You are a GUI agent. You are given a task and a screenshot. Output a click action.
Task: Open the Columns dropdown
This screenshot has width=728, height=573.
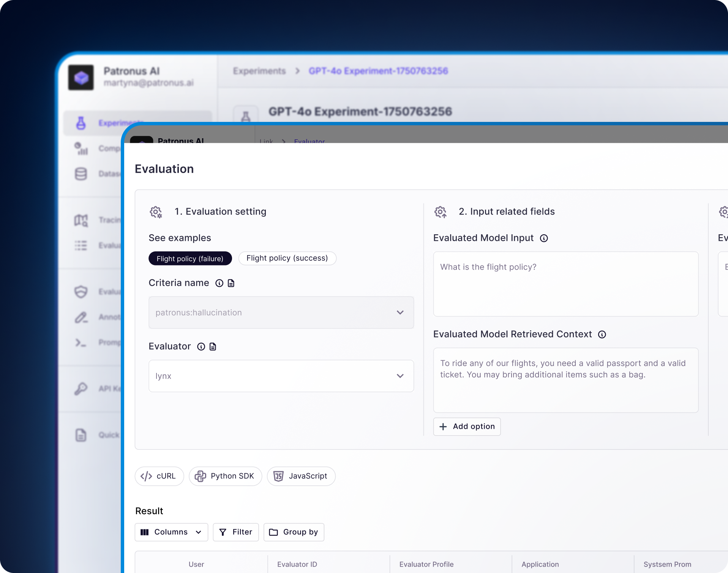(x=171, y=532)
